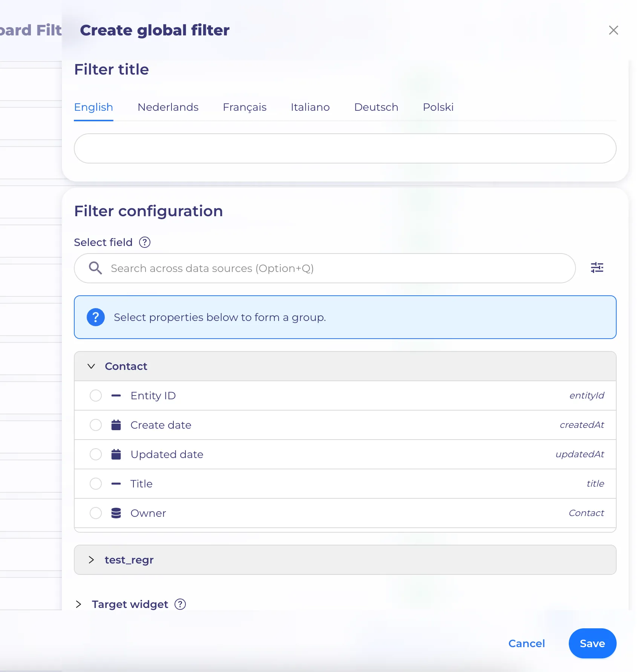Viewport: 637px width, 672px height.
Task: Switch to the Nederlands language tab
Action: [168, 107]
